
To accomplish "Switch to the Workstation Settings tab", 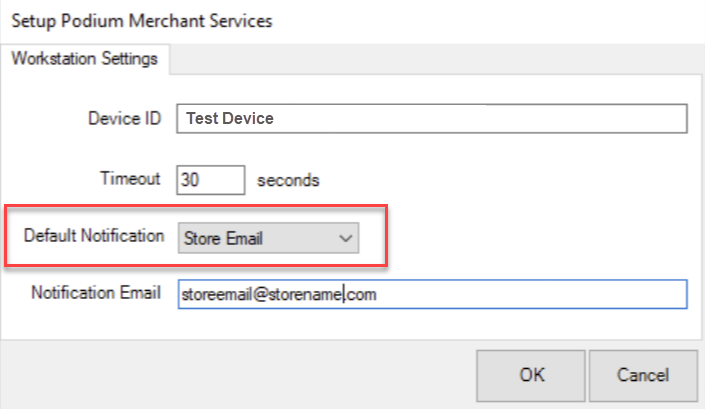I will coord(84,59).
